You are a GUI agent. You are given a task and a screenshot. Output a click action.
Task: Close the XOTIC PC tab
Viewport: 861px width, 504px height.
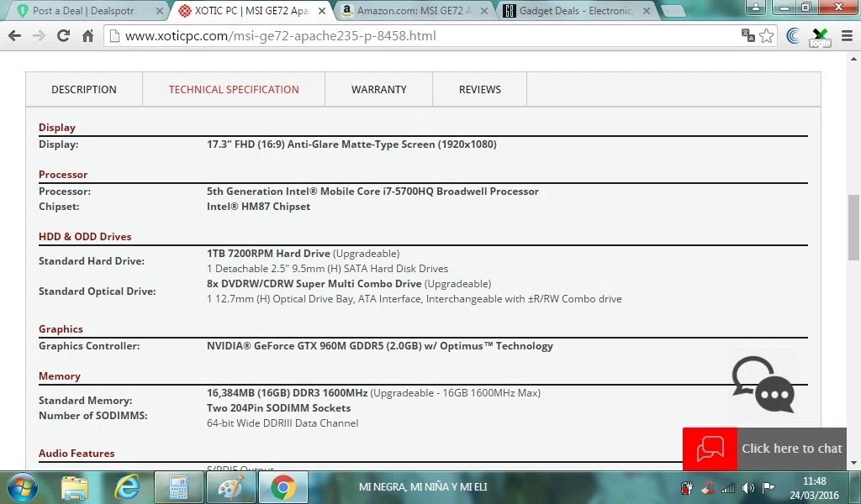[322, 11]
